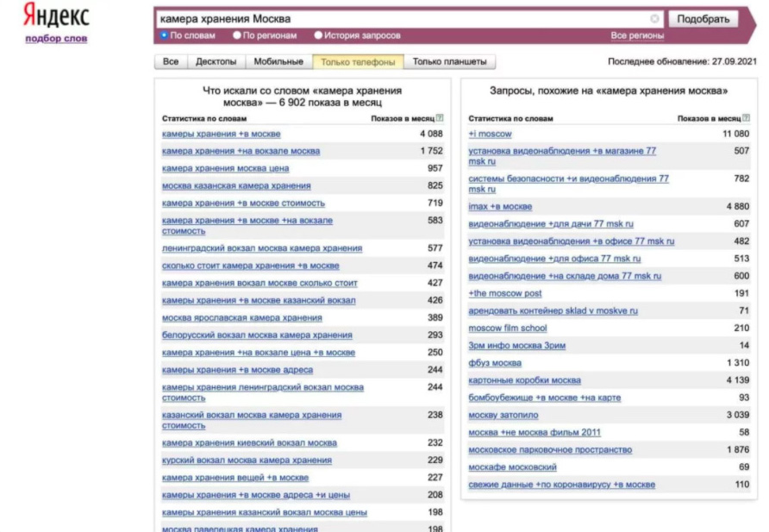Open «московское парковочное пространство» query

pos(550,449)
